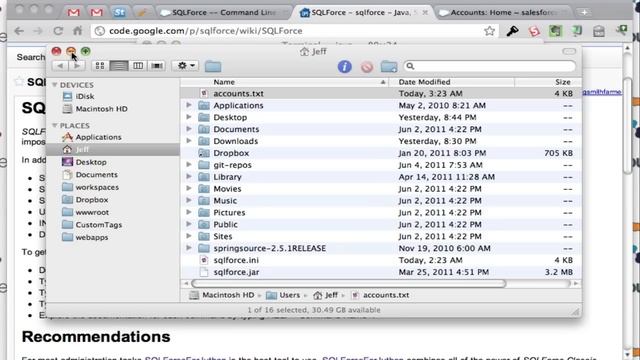Select iDisk in the sidebar
Viewport: 640px width, 360px height.
tap(85, 96)
